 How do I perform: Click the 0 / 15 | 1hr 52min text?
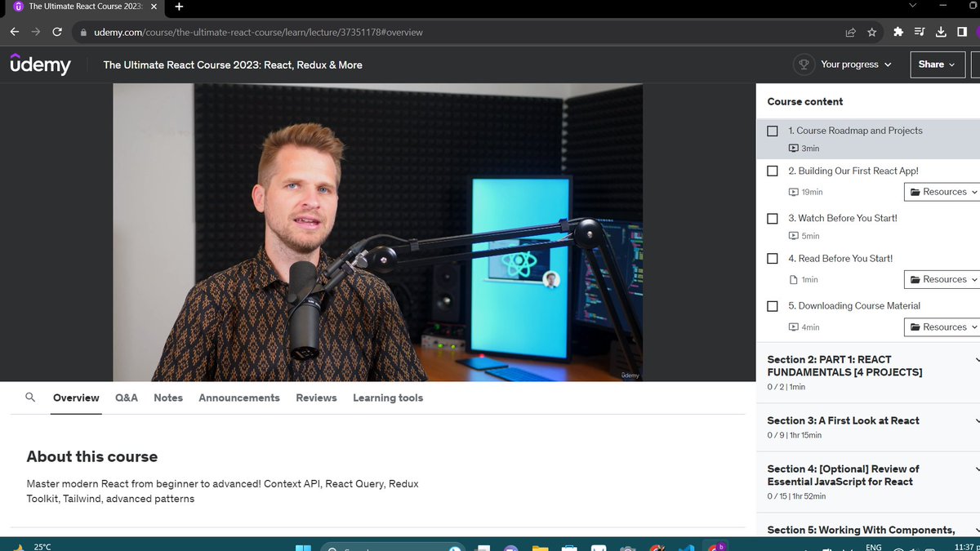[796, 496]
